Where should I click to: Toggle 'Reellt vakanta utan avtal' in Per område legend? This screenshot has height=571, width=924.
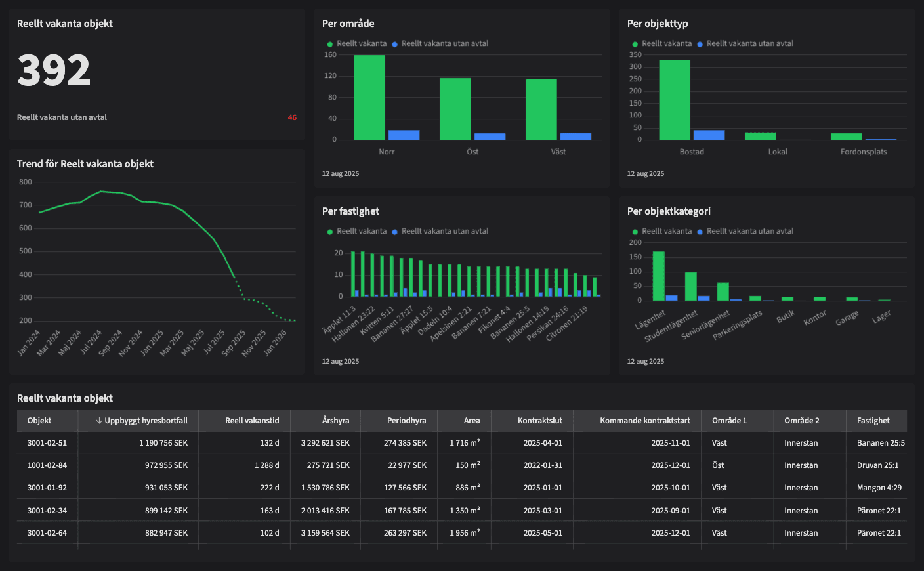click(x=444, y=44)
